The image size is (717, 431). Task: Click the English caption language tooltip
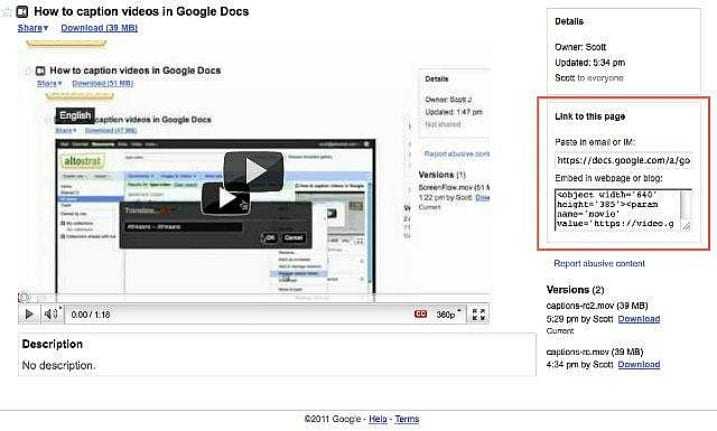(76, 116)
